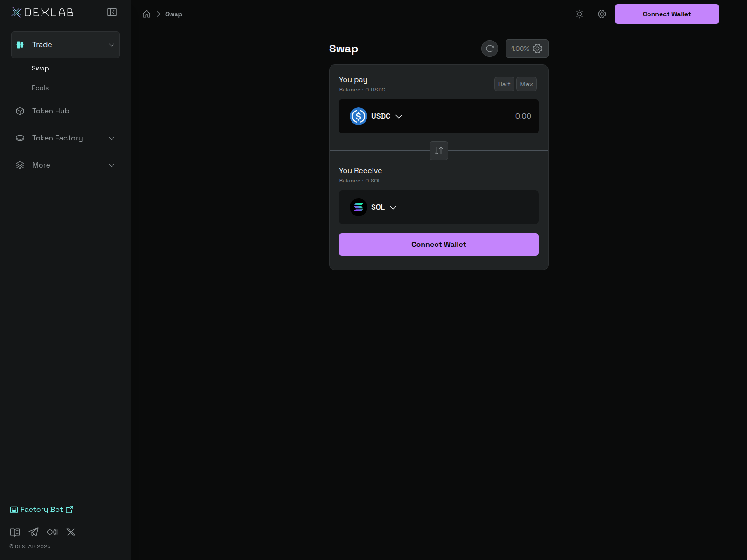Open the docs book icon

(x=15, y=532)
